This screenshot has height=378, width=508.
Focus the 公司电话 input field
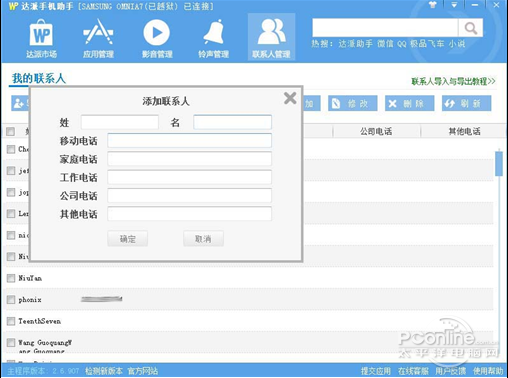189,195
